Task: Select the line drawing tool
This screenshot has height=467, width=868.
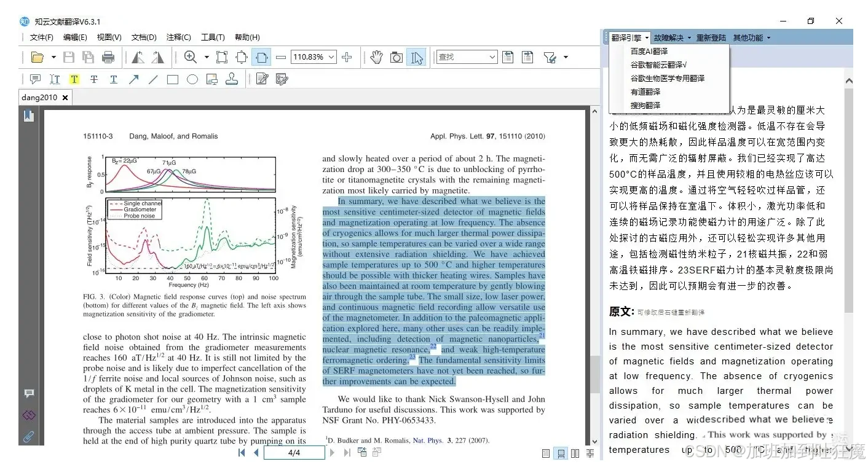Action: point(153,79)
